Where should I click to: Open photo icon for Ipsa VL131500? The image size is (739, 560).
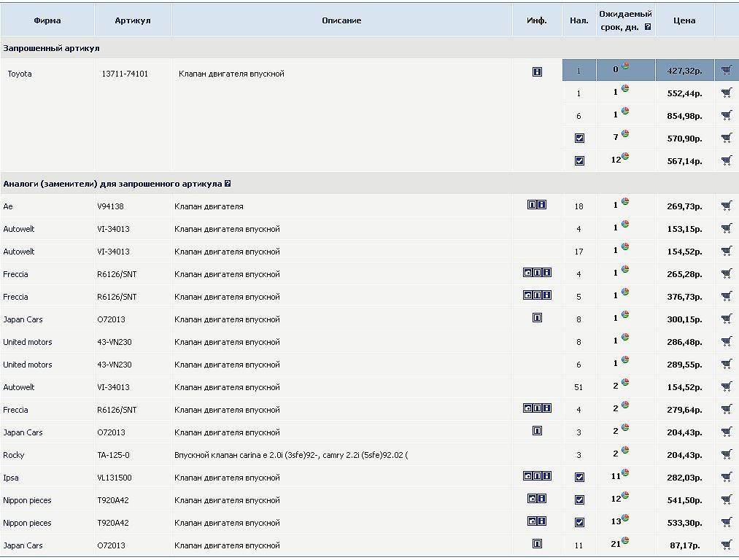(527, 476)
